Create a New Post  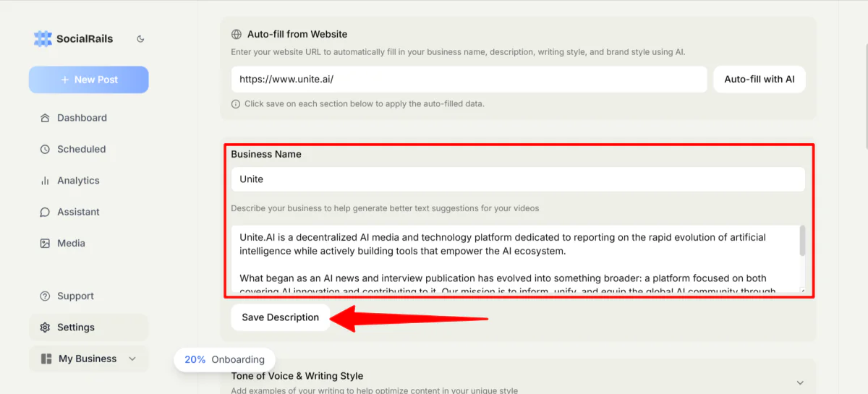click(88, 80)
